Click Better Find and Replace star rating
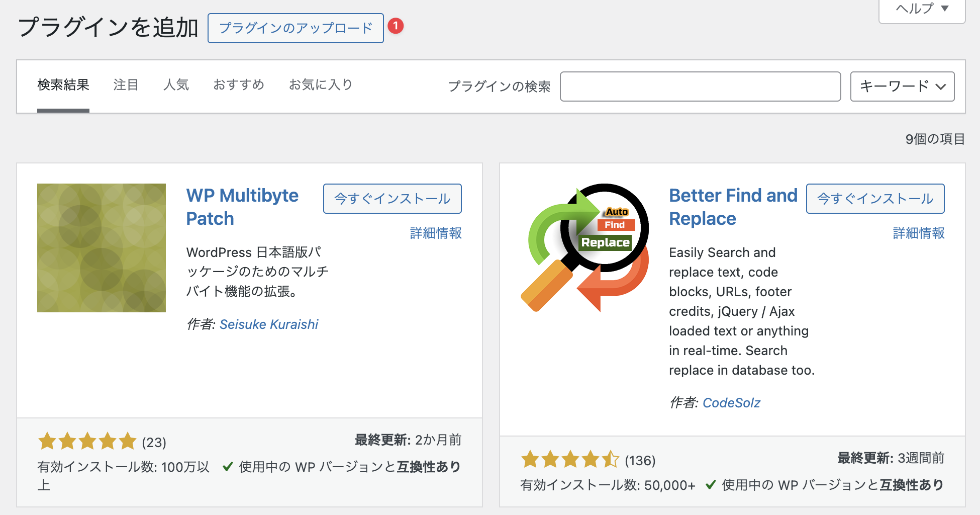 pos(570,460)
